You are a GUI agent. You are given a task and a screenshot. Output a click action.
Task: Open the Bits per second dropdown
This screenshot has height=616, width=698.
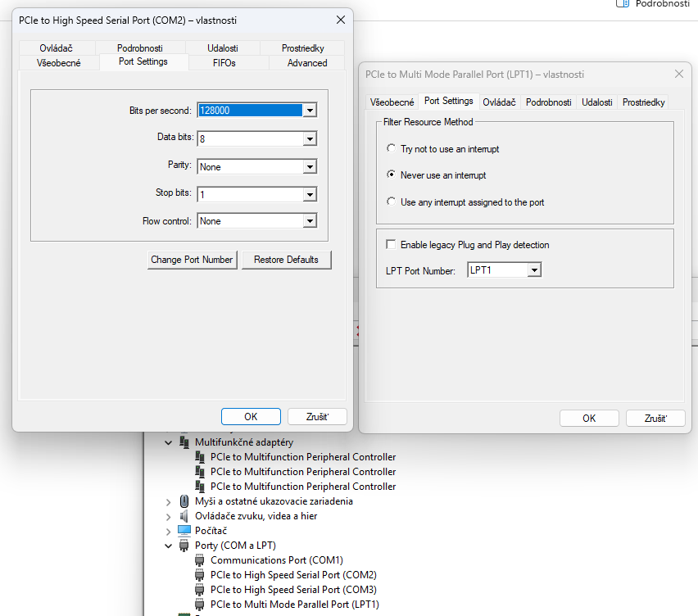[x=309, y=111]
